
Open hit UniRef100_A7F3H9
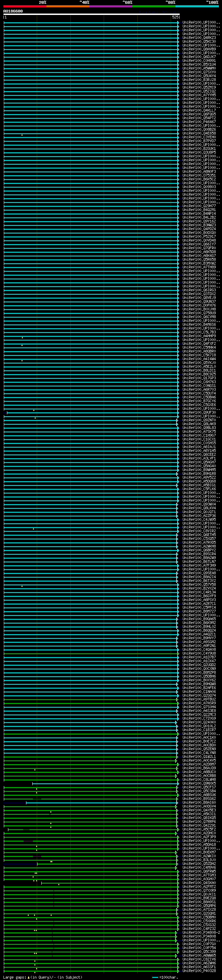pos(199,565)
